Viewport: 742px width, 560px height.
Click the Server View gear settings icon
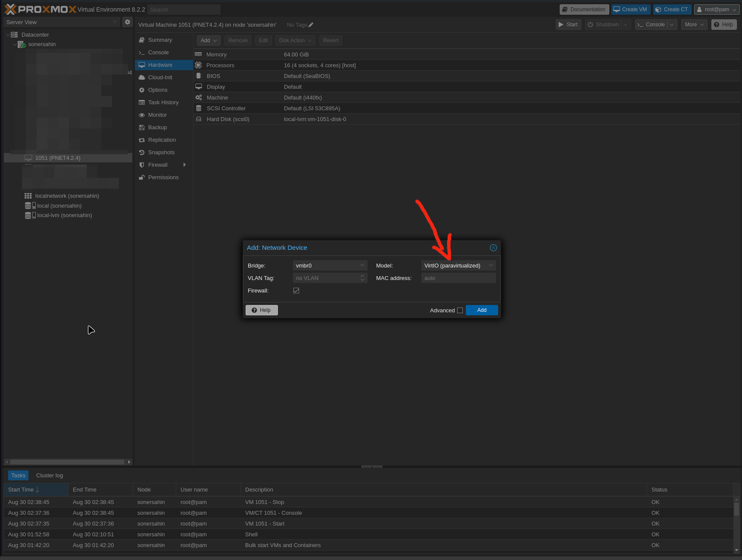coord(128,22)
